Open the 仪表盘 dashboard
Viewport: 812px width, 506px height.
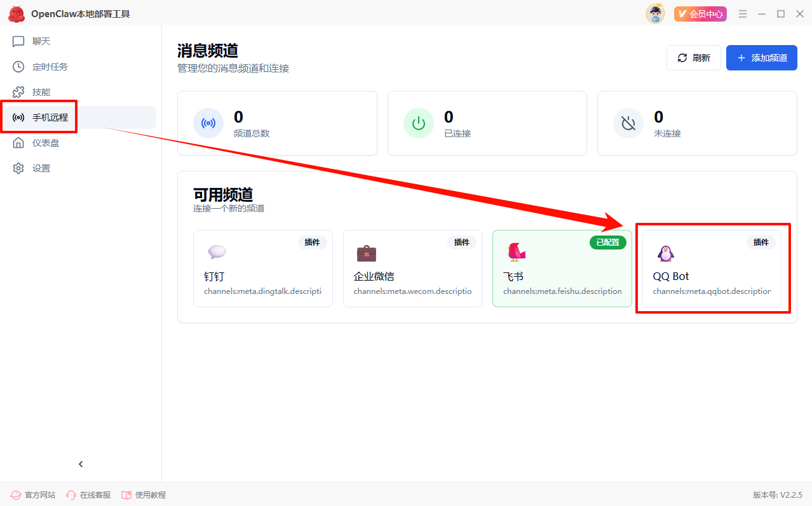point(45,143)
